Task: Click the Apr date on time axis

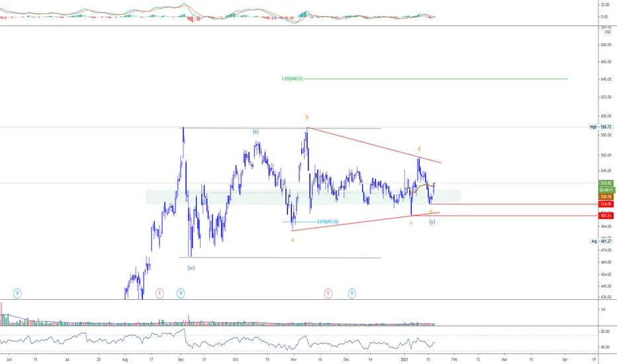Action: pyautogui.click(x=565, y=359)
